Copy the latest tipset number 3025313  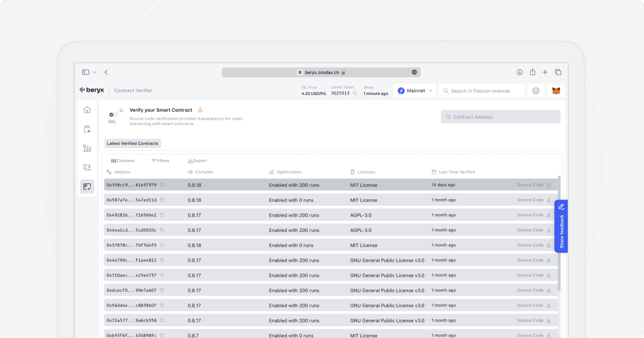[x=355, y=93]
